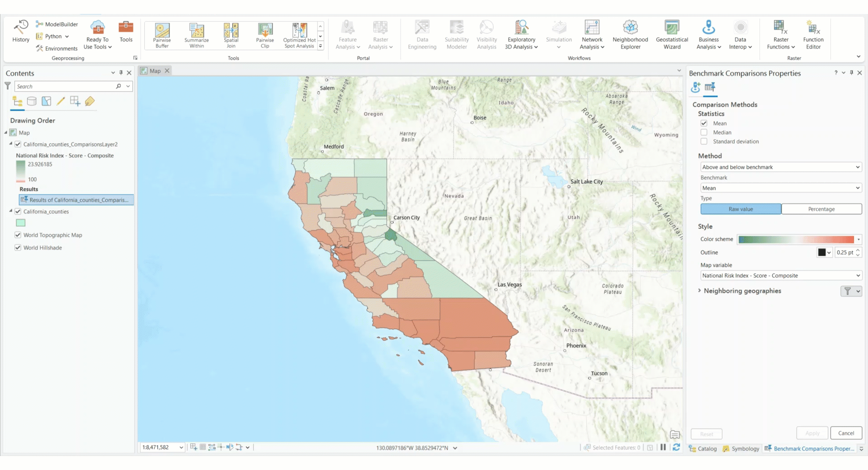
Task: Launch the Spatial Join tool
Action: pos(231,35)
